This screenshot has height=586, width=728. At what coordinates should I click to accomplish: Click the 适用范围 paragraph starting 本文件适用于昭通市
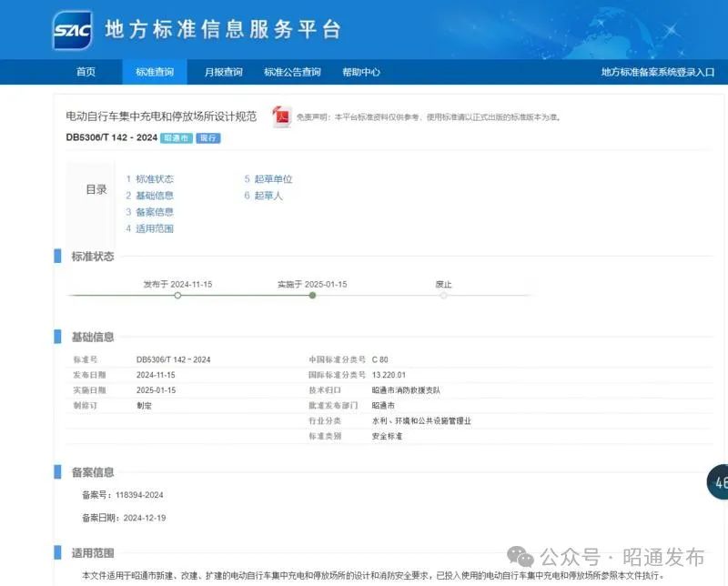pos(373,575)
